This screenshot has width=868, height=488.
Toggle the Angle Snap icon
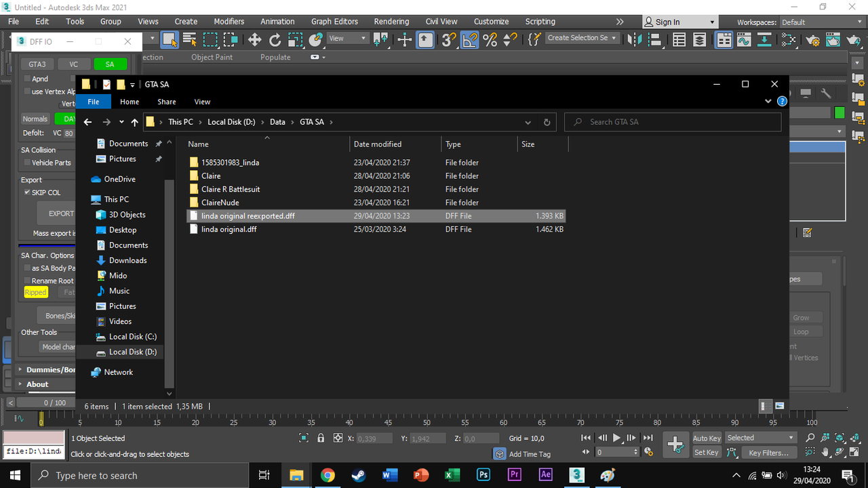(469, 39)
